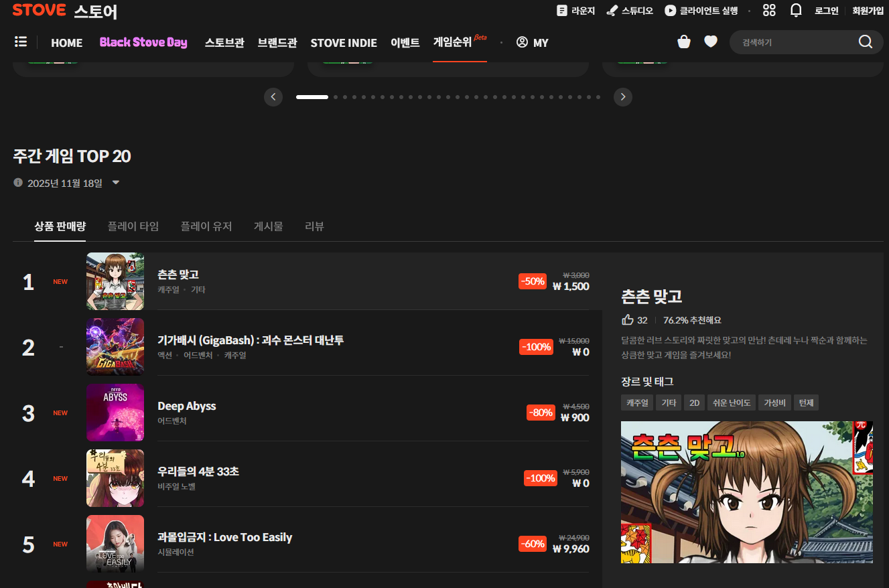This screenshot has width=889, height=588.
Task: Click the 가성비 tag
Action: tap(775, 402)
